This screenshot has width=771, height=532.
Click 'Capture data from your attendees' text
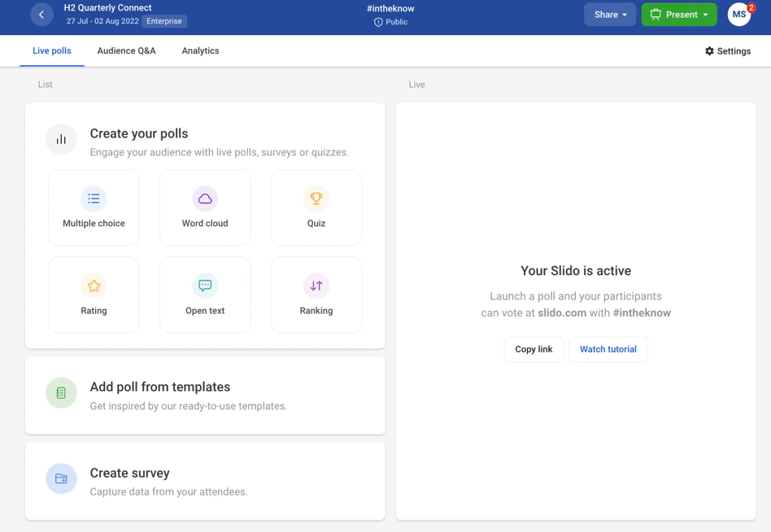coord(168,491)
